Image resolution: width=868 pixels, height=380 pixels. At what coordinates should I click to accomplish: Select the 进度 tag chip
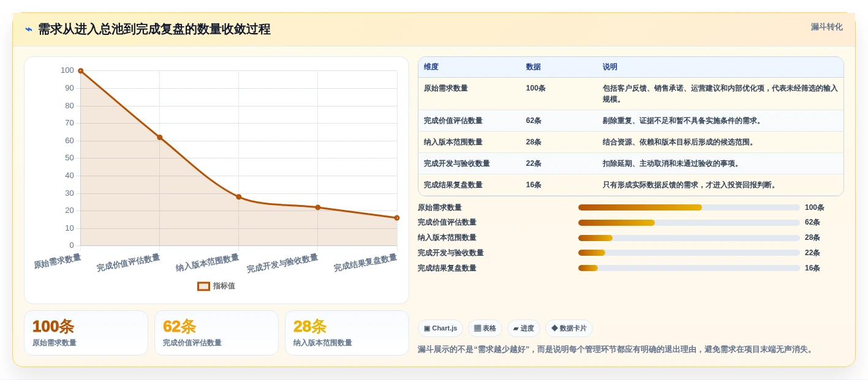coord(524,329)
